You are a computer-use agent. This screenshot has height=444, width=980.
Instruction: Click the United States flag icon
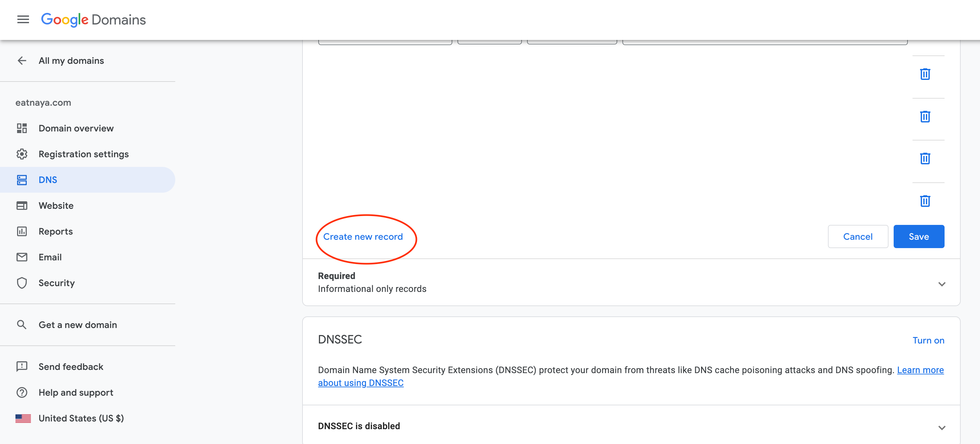[23, 418]
